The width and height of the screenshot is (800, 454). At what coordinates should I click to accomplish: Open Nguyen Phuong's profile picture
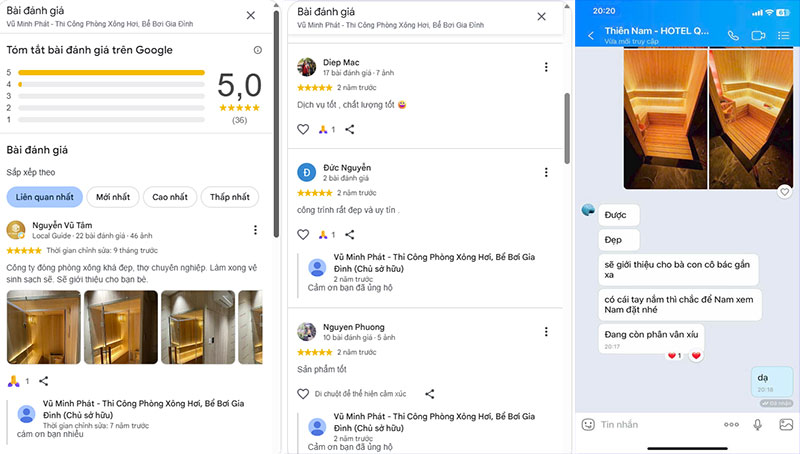(x=307, y=332)
